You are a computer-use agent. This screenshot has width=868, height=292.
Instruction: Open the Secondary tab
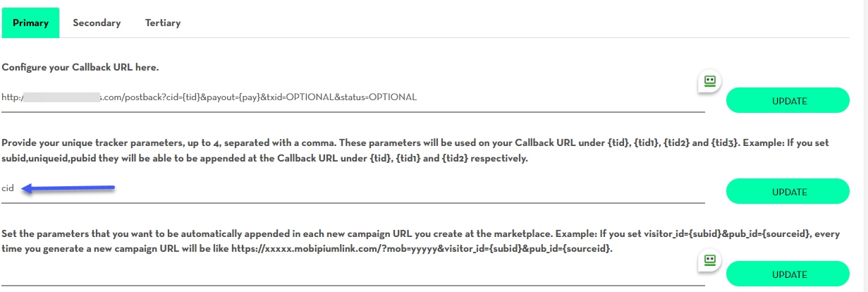click(97, 23)
